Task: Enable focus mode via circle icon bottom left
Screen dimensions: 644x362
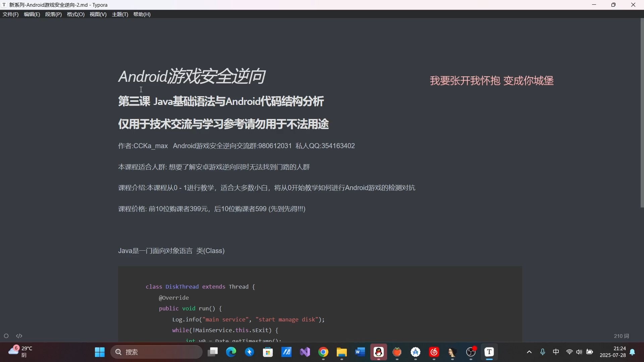Action: (6, 336)
